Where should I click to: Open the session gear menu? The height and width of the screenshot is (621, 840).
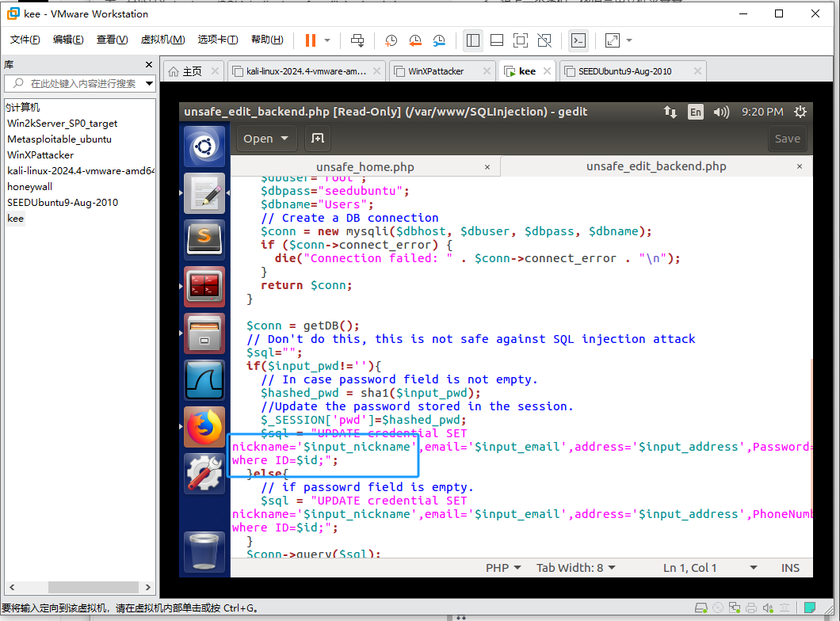(800, 112)
